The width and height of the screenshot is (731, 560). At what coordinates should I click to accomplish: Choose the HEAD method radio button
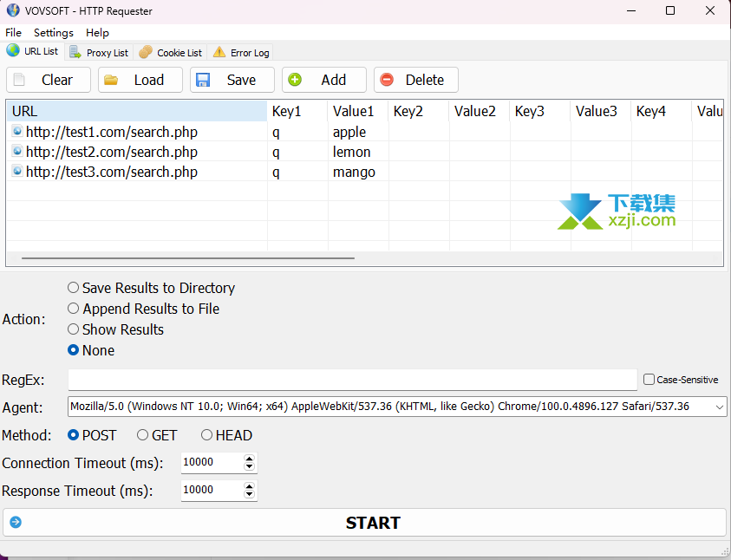point(206,434)
